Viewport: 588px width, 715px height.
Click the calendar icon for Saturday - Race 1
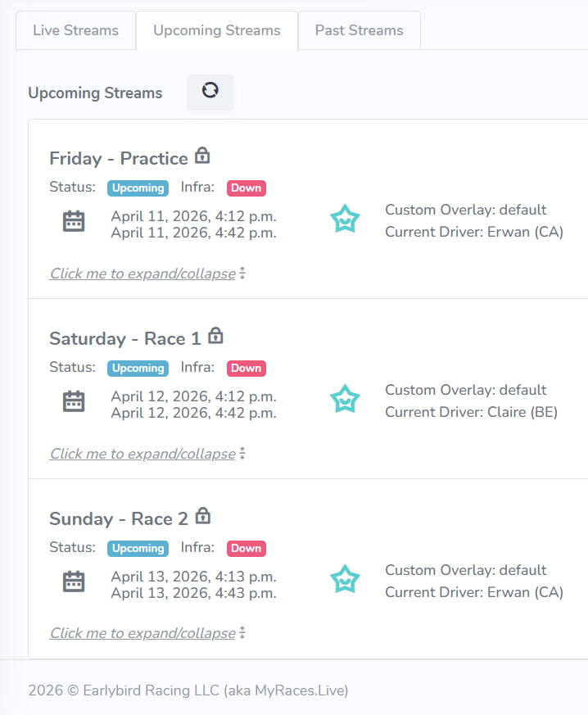pos(74,401)
